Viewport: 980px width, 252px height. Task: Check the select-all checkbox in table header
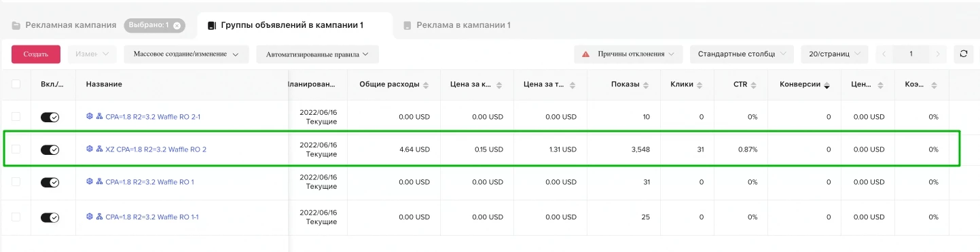click(x=16, y=84)
